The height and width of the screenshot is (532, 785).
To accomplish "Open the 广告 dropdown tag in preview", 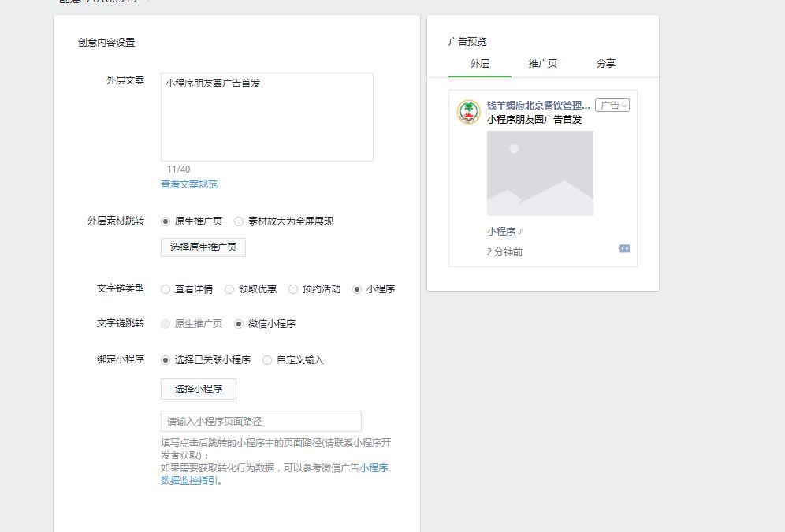I will (x=612, y=105).
